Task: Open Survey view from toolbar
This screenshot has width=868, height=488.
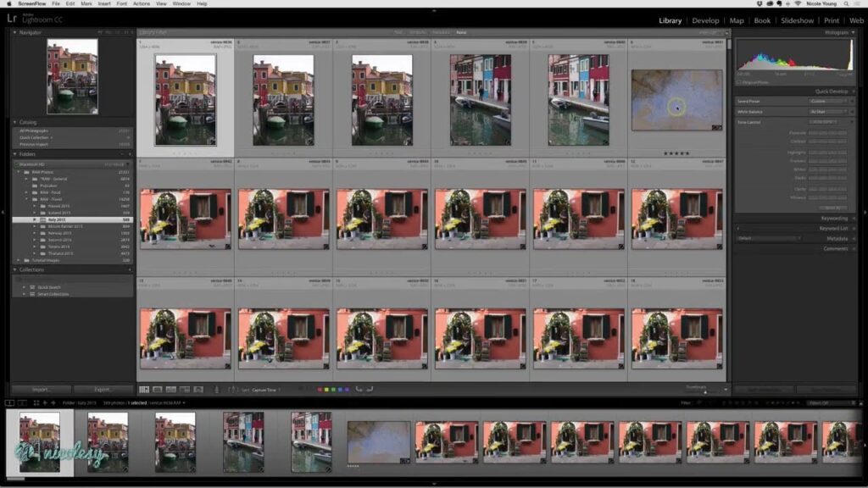Action: [x=184, y=389]
